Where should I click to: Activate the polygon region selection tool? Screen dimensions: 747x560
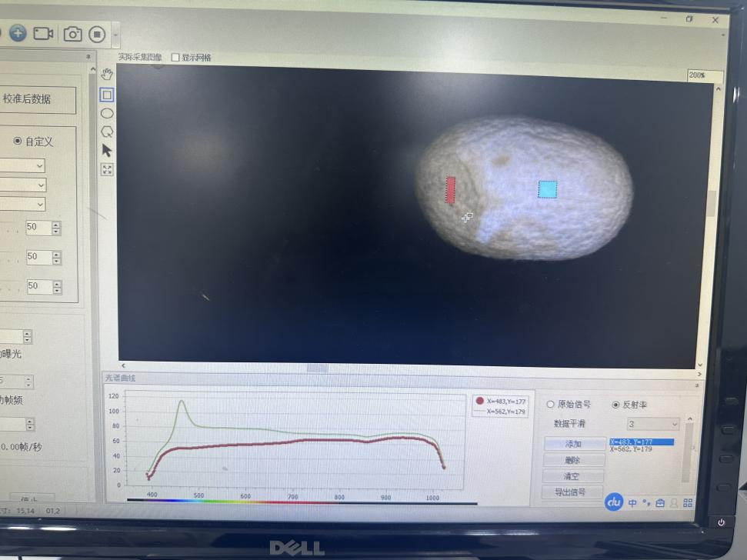tap(108, 132)
